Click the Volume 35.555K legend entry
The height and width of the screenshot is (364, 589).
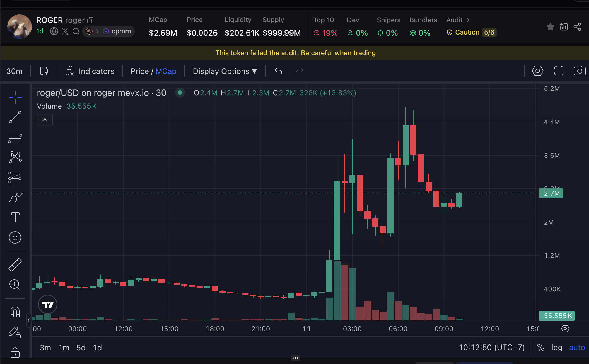[x=67, y=106]
